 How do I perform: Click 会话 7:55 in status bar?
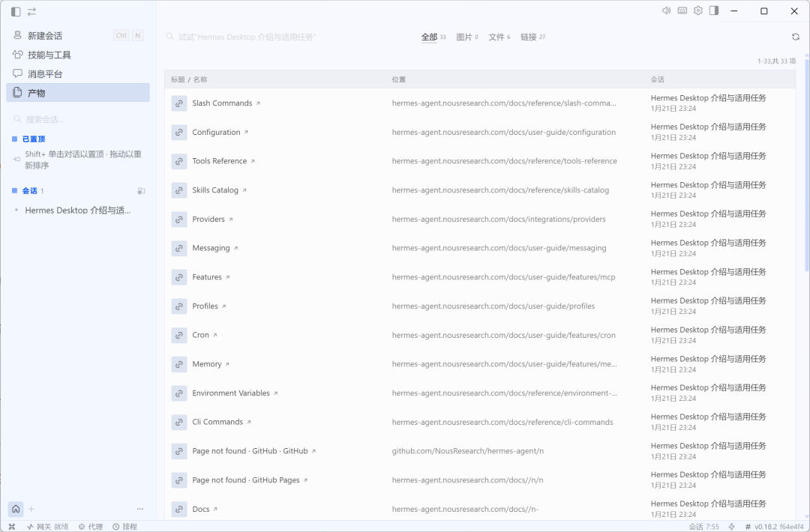point(703,526)
